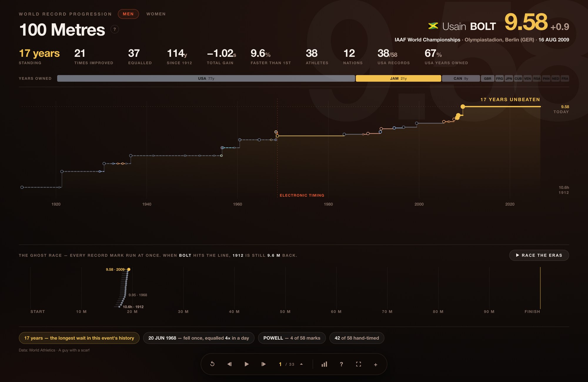The width and height of the screenshot is (588, 382).
Task: Click the FRG segment in years owned
Action: pos(499,79)
